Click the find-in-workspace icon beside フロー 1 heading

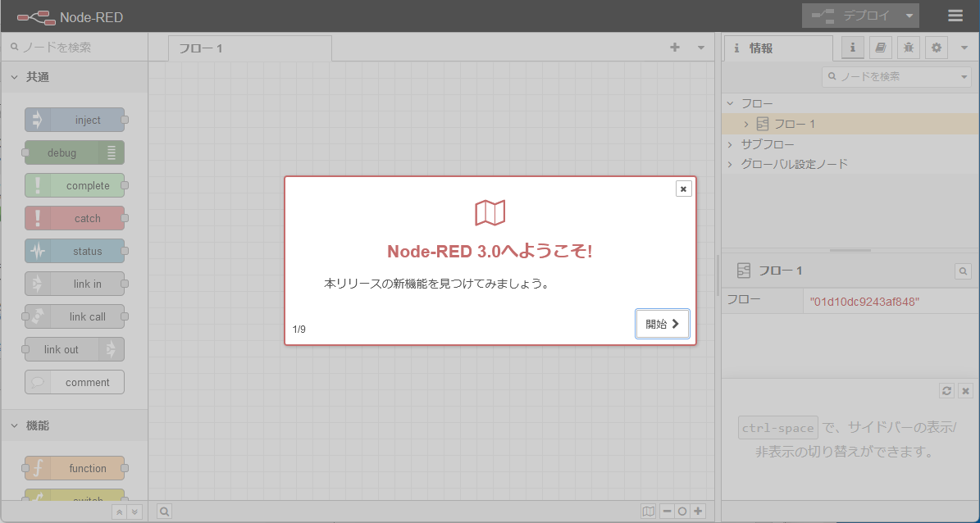coord(963,271)
